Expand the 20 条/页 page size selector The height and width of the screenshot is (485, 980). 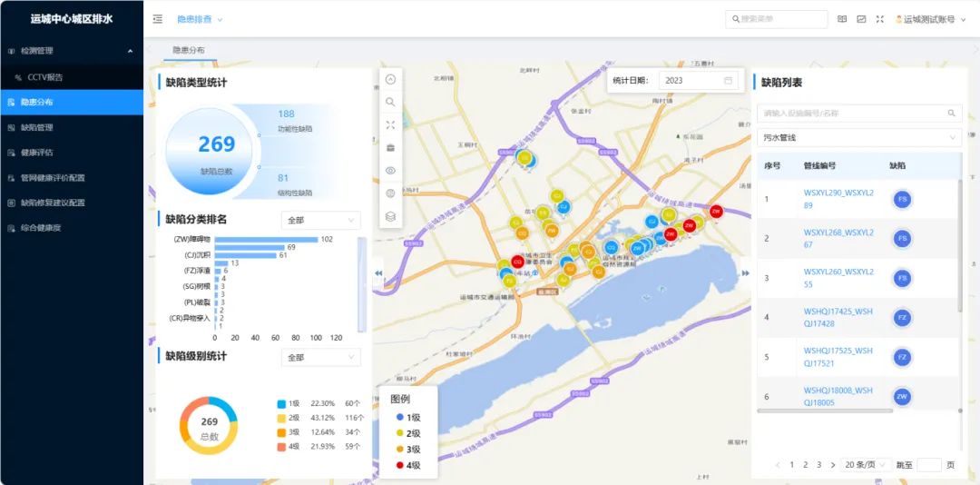point(866,464)
